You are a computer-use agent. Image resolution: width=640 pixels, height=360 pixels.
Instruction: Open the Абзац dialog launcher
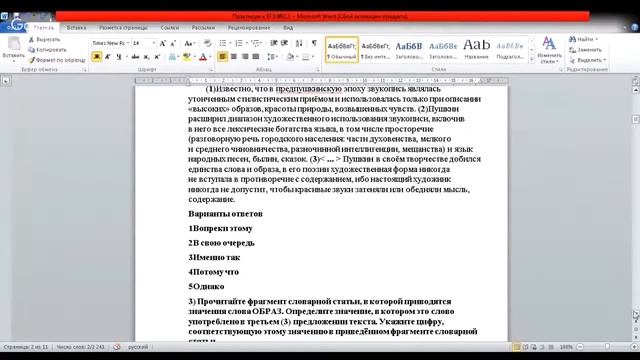(x=318, y=70)
